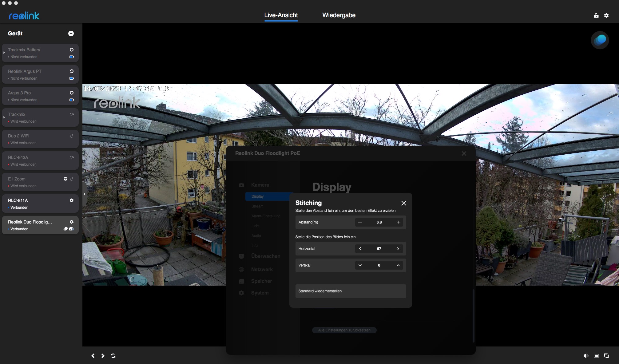Click the lock icon in top bar
This screenshot has height=364, width=619.
(x=596, y=15)
